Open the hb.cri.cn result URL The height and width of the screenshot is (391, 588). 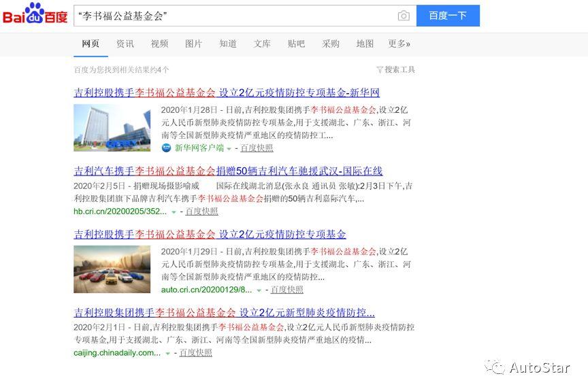pos(120,211)
